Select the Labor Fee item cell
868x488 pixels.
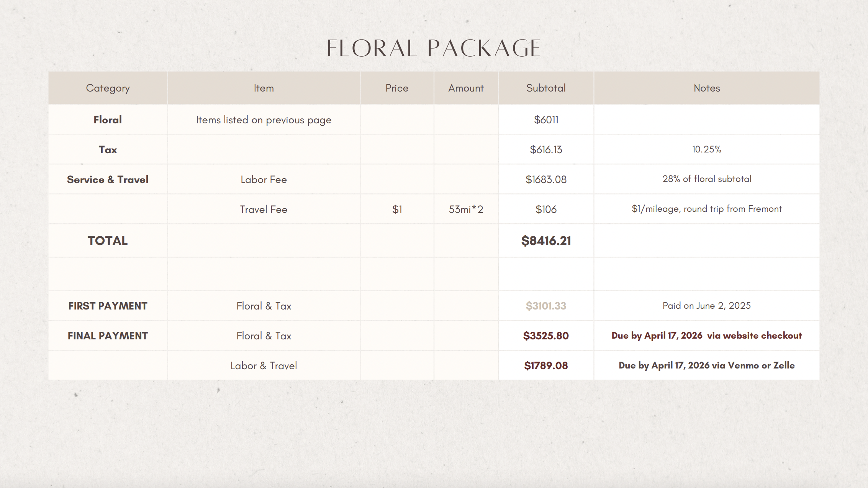pos(264,180)
